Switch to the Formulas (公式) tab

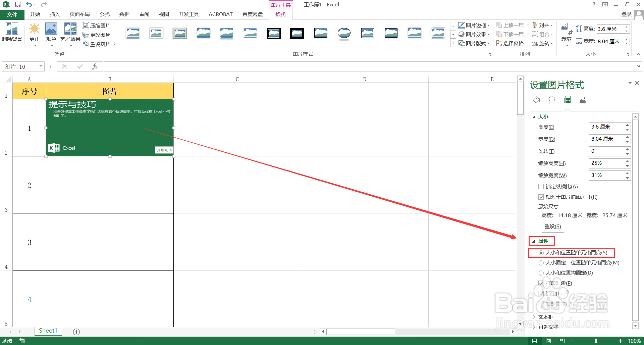pyautogui.click(x=105, y=14)
